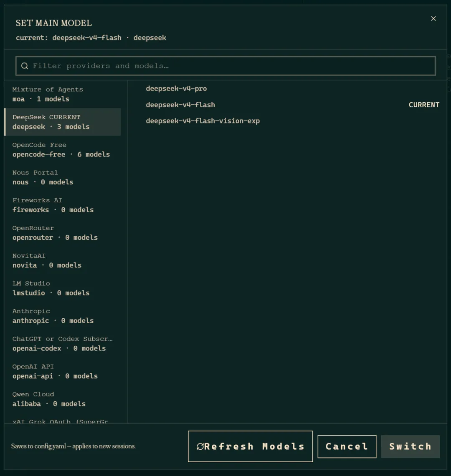The width and height of the screenshot is (451, 476).
Task: Focus the Filter providers and models field
Action: point(225,66)
